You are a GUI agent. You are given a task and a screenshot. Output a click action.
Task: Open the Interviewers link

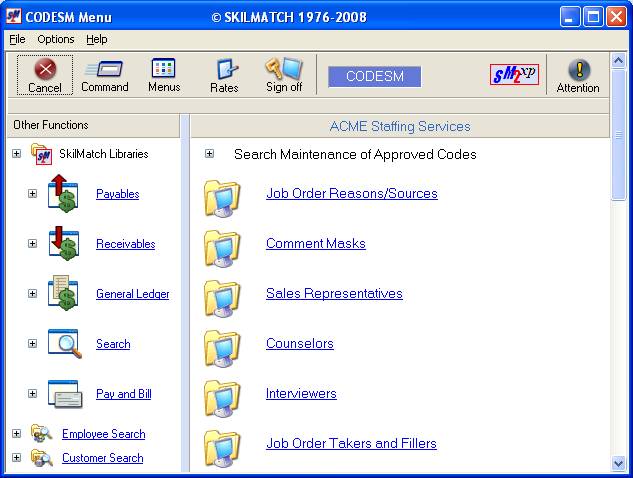tap(301, 394)
